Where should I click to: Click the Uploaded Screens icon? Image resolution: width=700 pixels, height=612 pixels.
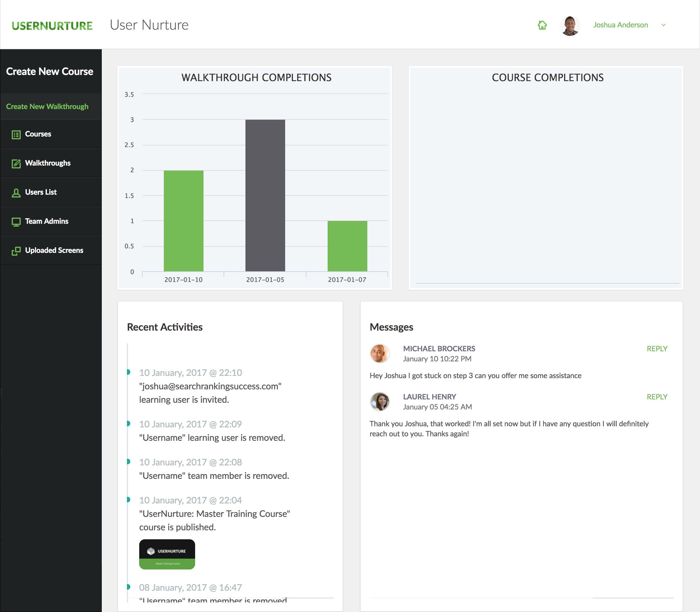coord(16,251)
